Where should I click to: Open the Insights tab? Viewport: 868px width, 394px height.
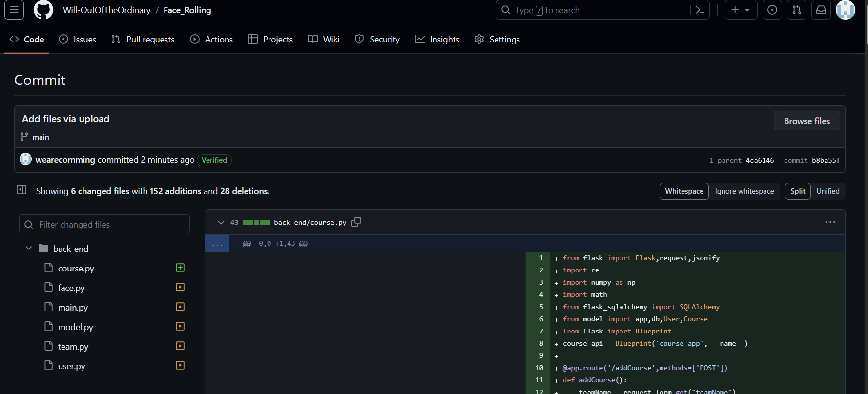click(x=437, y=40)
